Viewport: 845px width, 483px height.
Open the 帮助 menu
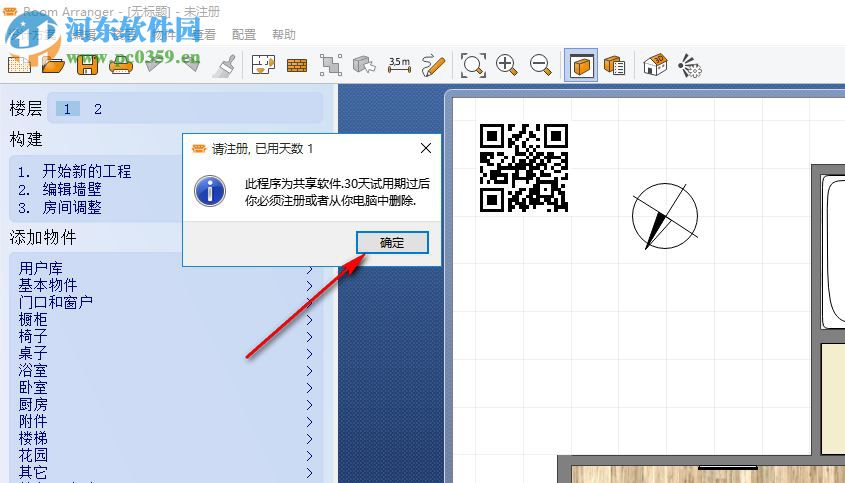click(284, 34)
